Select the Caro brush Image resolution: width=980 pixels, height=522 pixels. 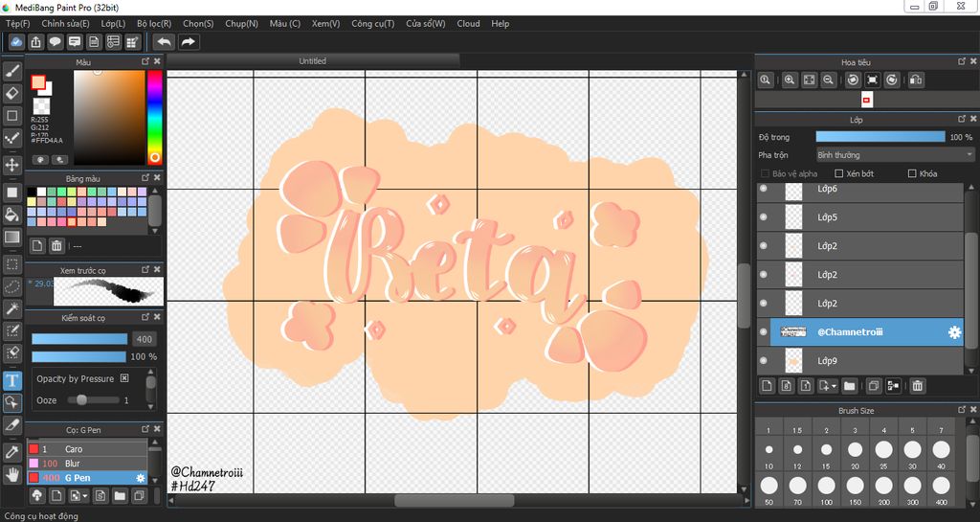click(87, 449)
